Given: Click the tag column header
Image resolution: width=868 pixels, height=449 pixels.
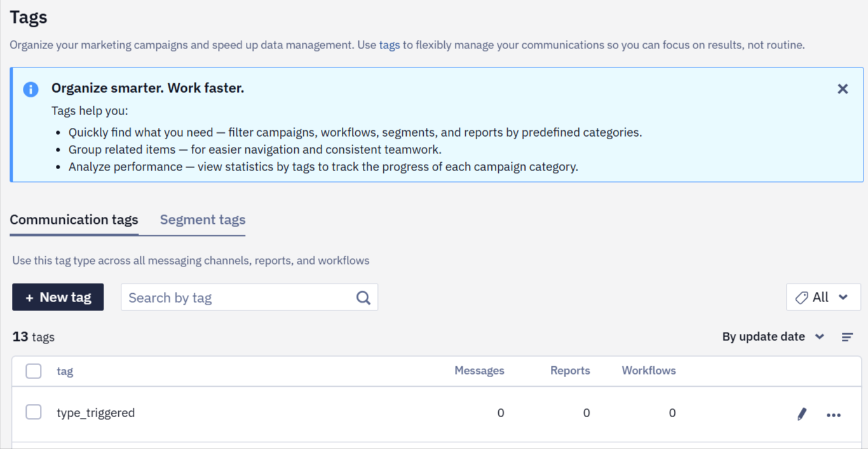Looking at the screenshot, I should click(x=65, y=371).
